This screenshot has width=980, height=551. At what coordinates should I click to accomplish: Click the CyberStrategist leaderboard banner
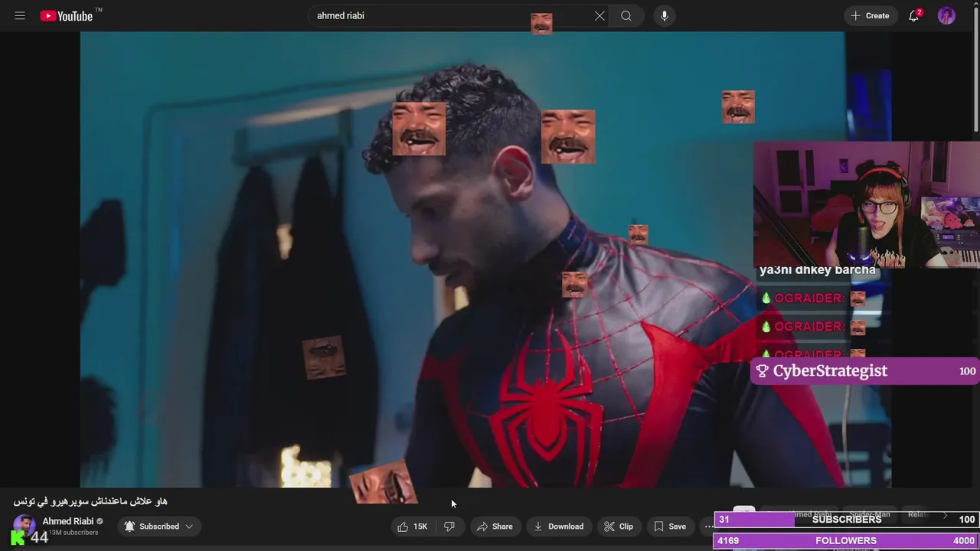pyautogui.click(x=865, y=370)
